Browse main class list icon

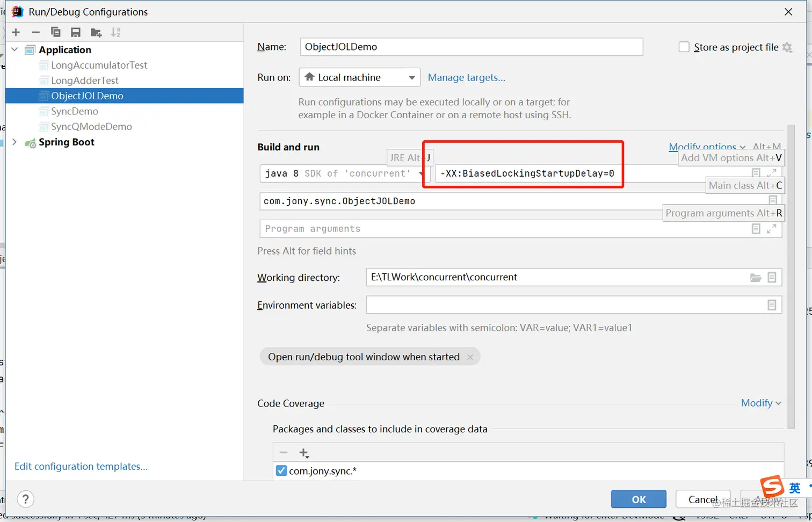click(x=773, y=200)
